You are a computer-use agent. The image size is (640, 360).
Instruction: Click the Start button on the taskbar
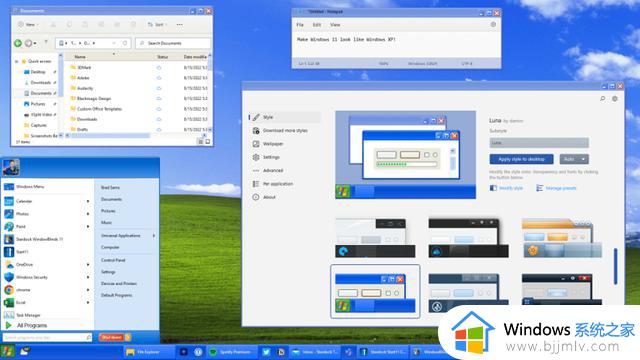click(x=7, y=351)
